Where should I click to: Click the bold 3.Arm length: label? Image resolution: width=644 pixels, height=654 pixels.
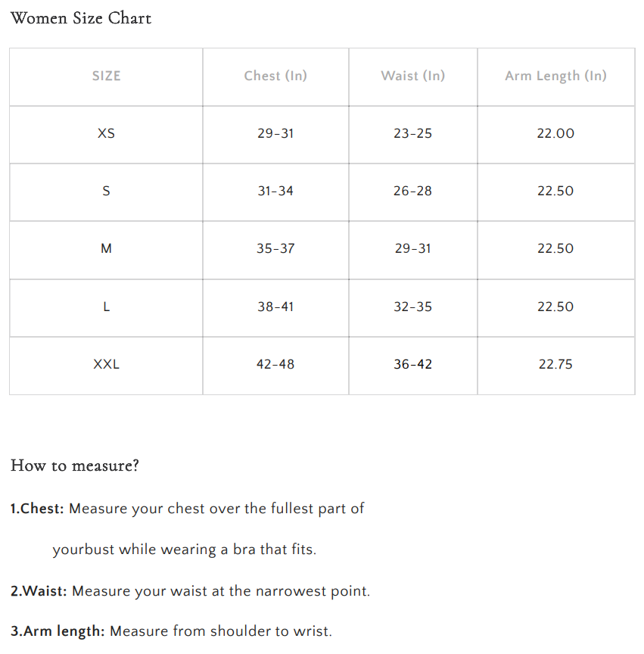pos(58,631)
